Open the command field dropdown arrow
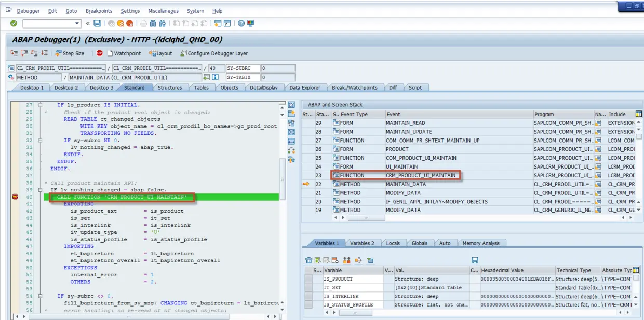Image resolution: width=644 pixels, height=320 pixels. [77, 23]
